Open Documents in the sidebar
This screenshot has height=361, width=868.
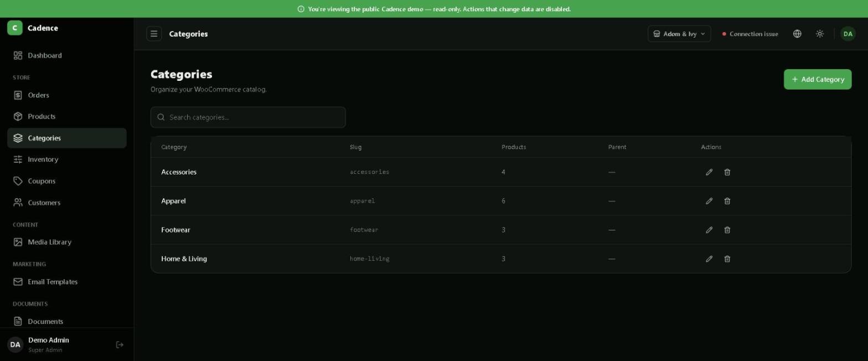pos(66,321)
